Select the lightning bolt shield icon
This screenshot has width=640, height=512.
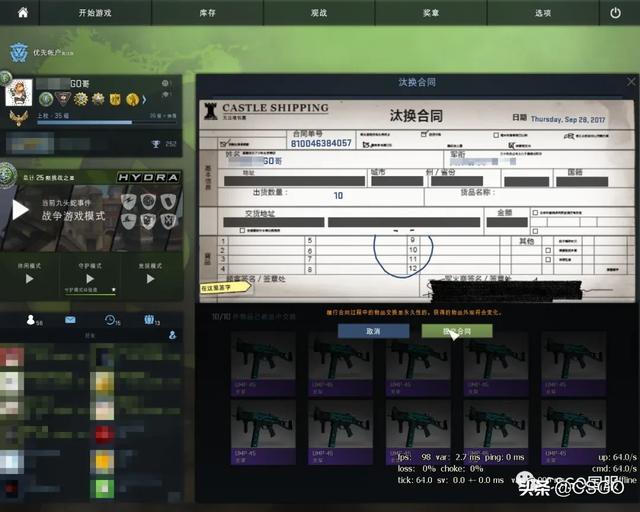[x=128, y=201]
